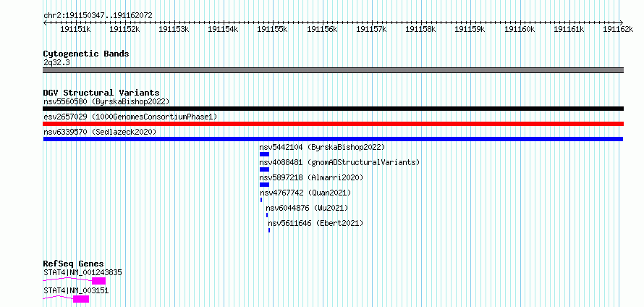This screenshot has height=307, width=644.
Task: Open the STAT4|NM_003151 transcript label
Action: pyautogui.click(x=76, y=290)
